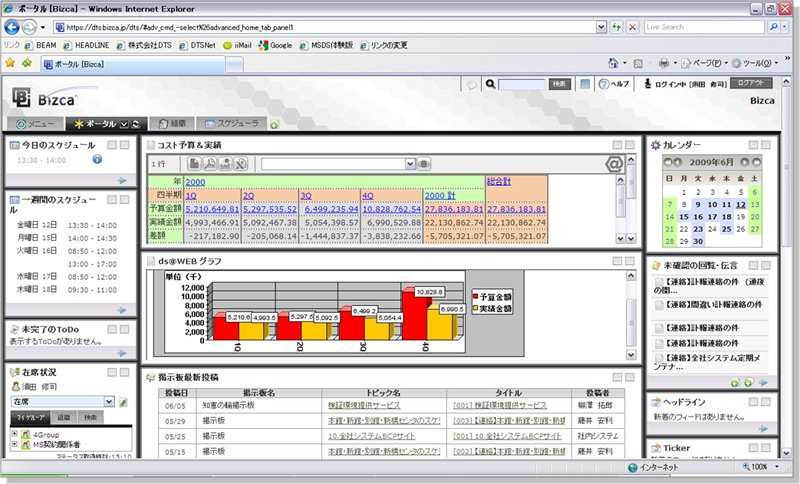The height and width of the screenshot is (484, 800).
Task: Click the arrow icon under weekly schedule panel
Action: pos(121,310)
